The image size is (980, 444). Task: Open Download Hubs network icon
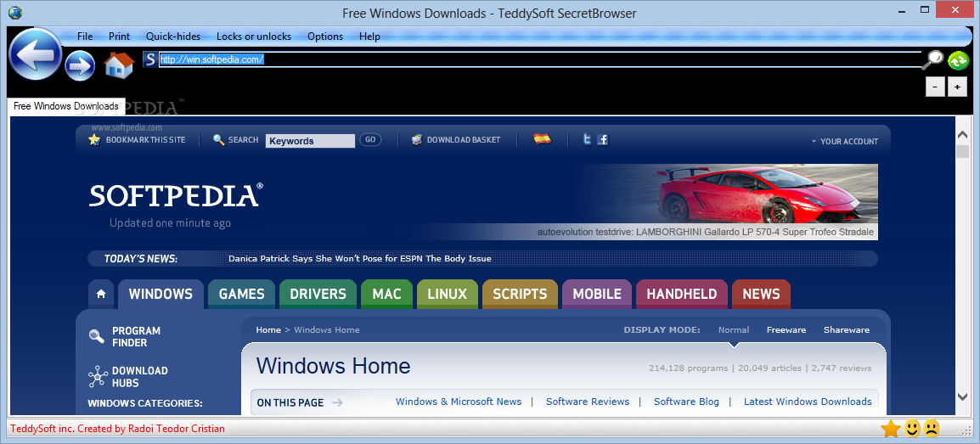click(98, 377)
